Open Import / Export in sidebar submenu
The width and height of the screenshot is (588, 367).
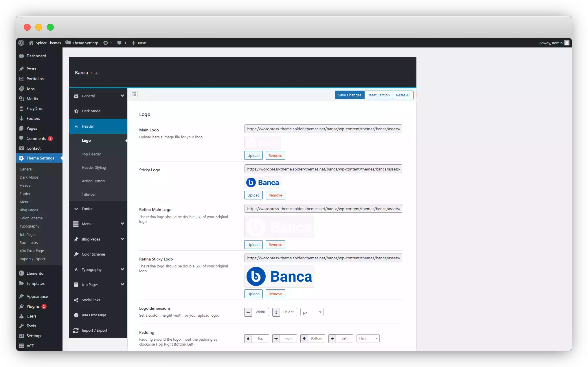point(32,259)
